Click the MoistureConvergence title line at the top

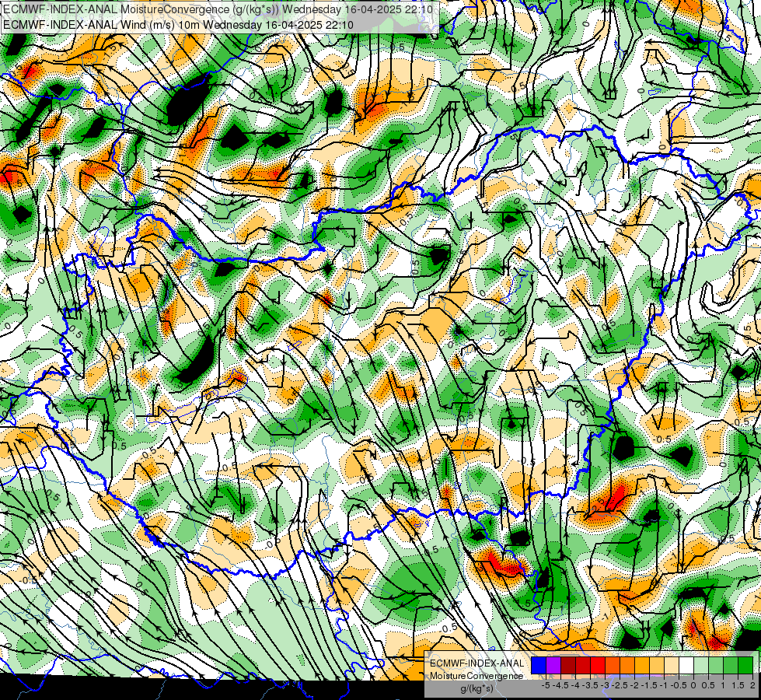[x=218, y=9]
